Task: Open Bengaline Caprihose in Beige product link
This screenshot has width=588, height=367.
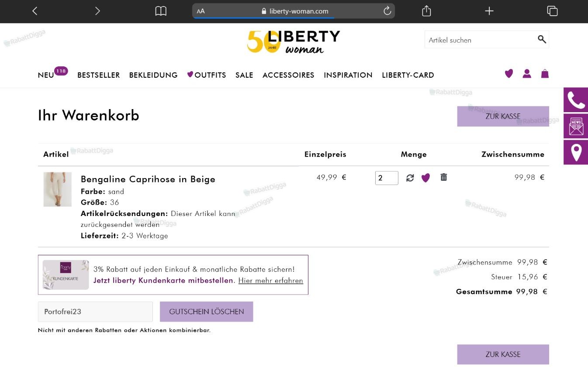Action: pyautogui.click(x=148, y=179)
